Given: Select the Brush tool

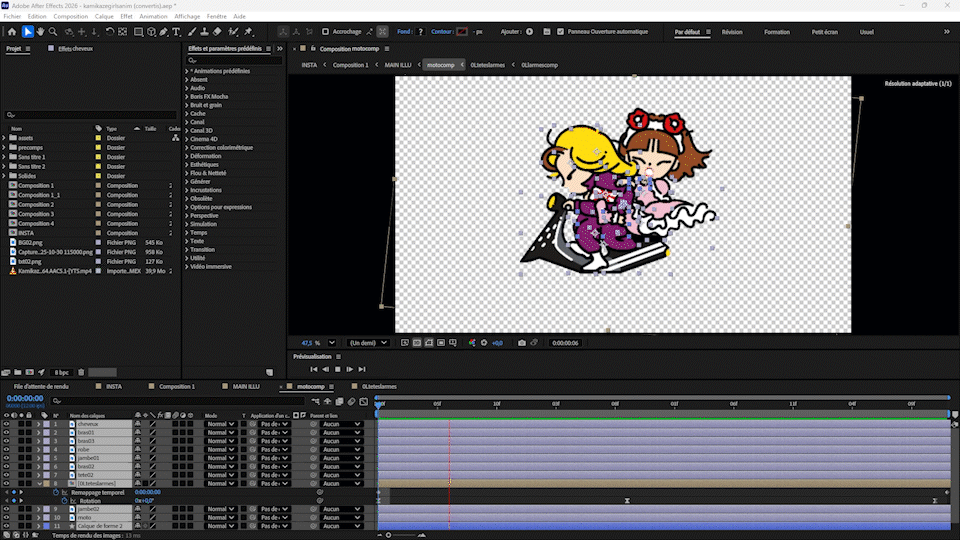Looking at the screenshot, I should pyautogui.click(x=192, y=32).
